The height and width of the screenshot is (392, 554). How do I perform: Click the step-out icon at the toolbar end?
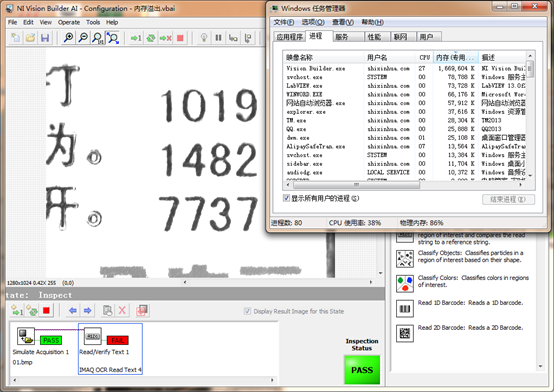click(248, 37)
